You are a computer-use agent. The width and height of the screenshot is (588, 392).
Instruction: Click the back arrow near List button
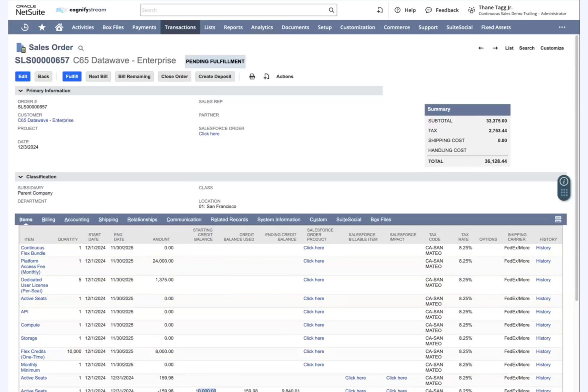481,48
